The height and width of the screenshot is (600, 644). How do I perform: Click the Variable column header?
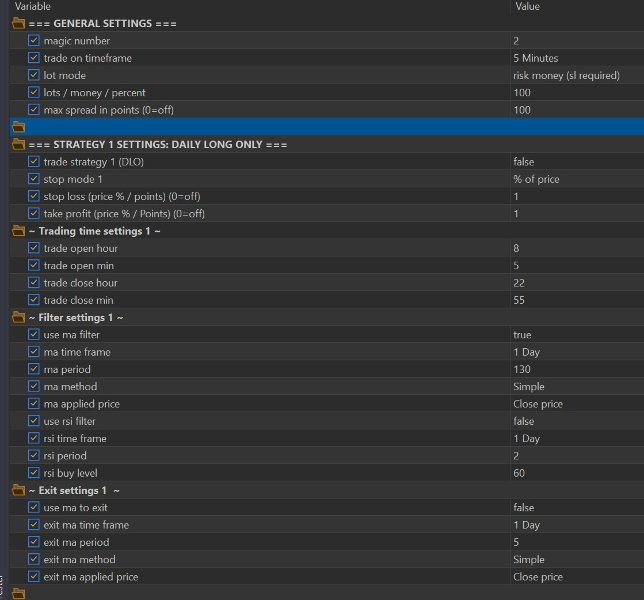32,6
